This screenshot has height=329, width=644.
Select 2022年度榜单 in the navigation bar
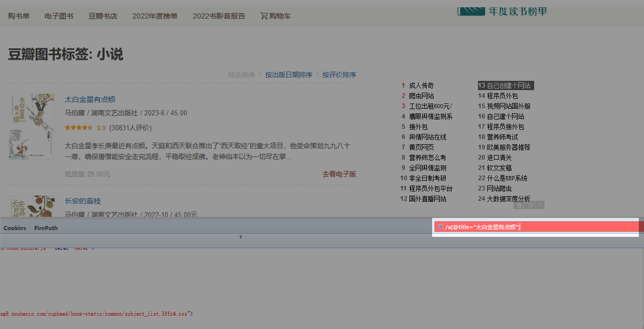pos(155,16)
